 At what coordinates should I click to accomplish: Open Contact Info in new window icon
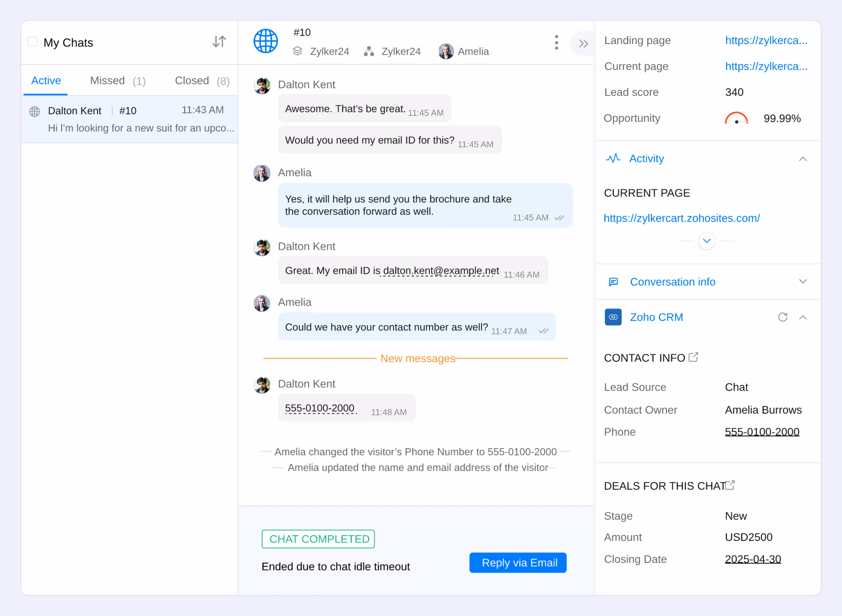pyautogui.click(x=693, y=357)
